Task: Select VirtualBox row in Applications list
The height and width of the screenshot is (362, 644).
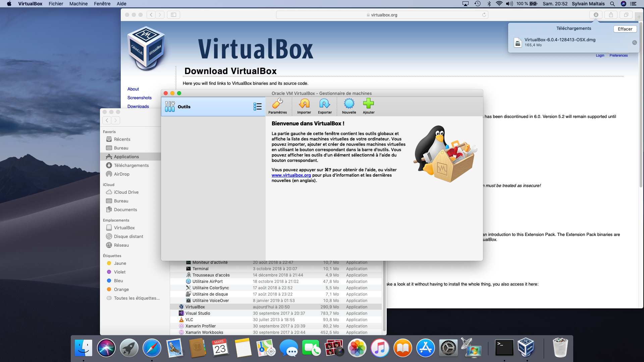Action: coord(195,307)
